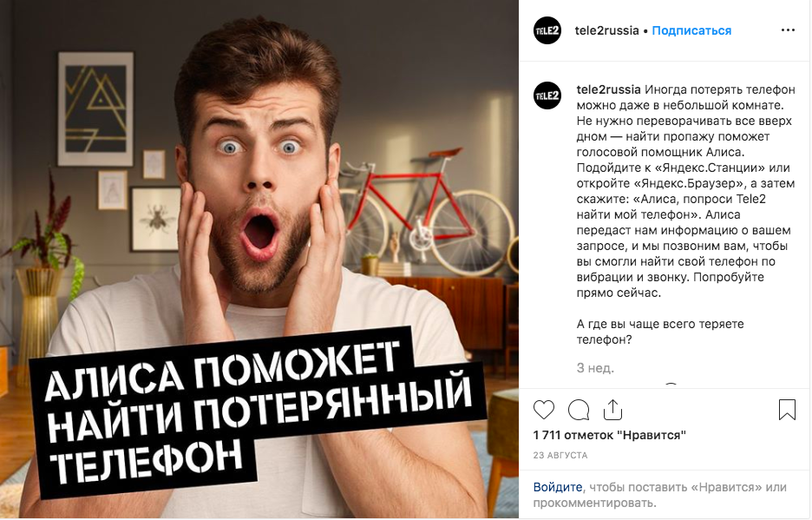812x520 pixels.
Task: Open comments via speech bubble icon
Action: (579, 410)
